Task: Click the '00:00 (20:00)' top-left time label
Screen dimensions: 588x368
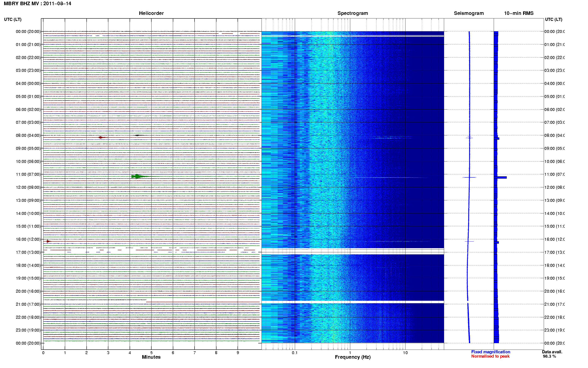Action: 28,31
